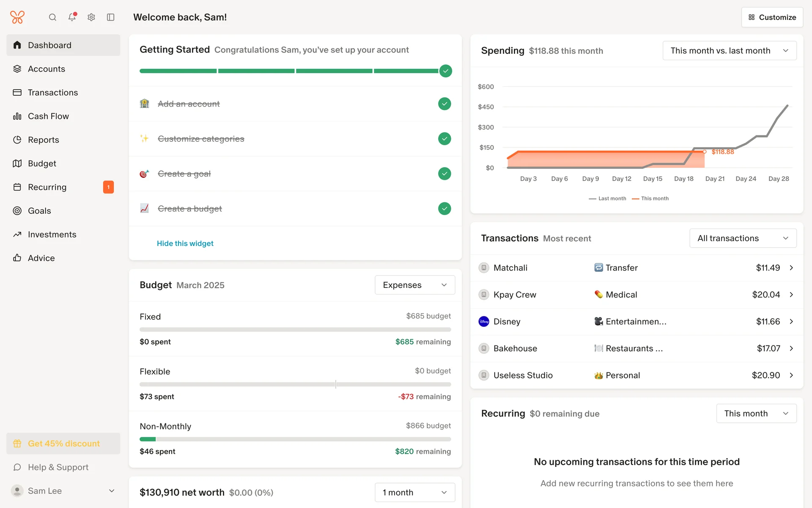Click the butterfly app logo
812x508 pixels.
point(17,17)
